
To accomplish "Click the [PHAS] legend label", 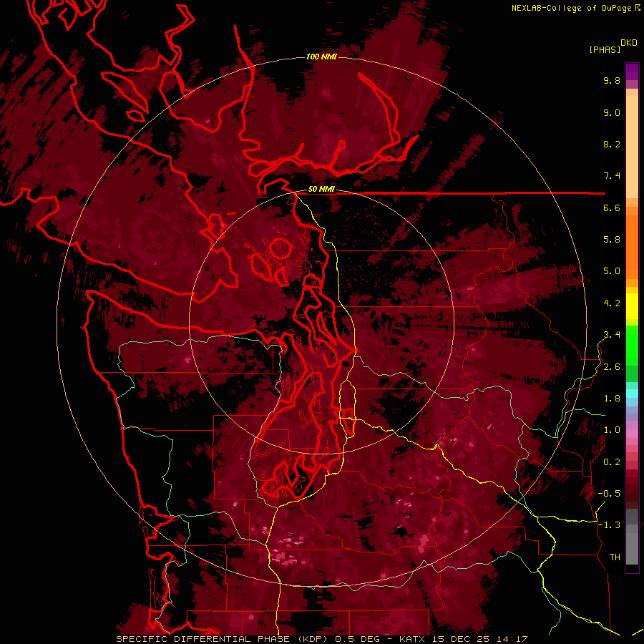I will coord(605,50).
